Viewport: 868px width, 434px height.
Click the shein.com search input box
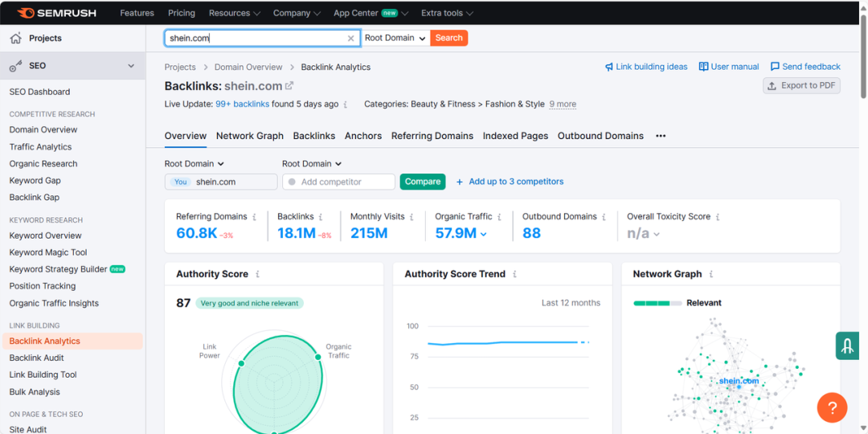click(263, 39)
